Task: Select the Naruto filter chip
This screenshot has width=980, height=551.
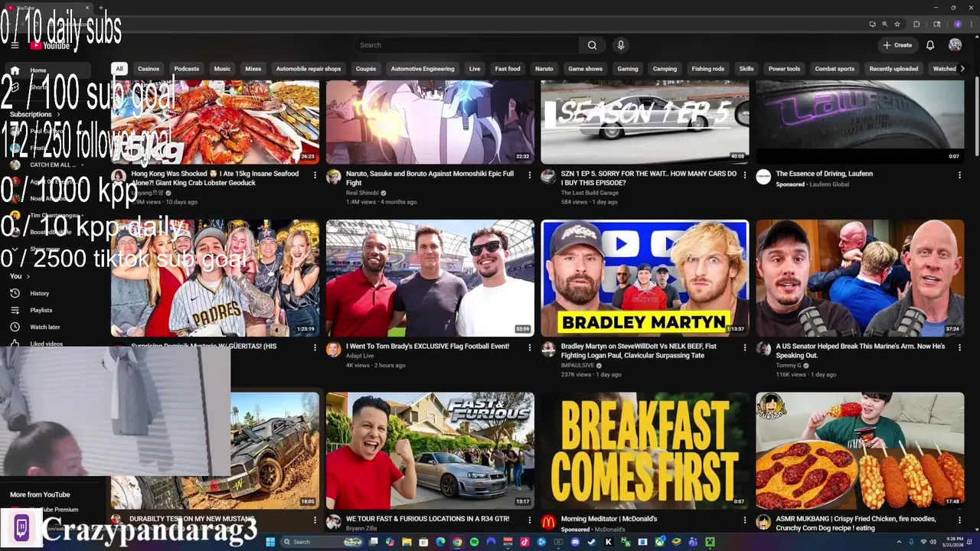Action: click(544, 69)
